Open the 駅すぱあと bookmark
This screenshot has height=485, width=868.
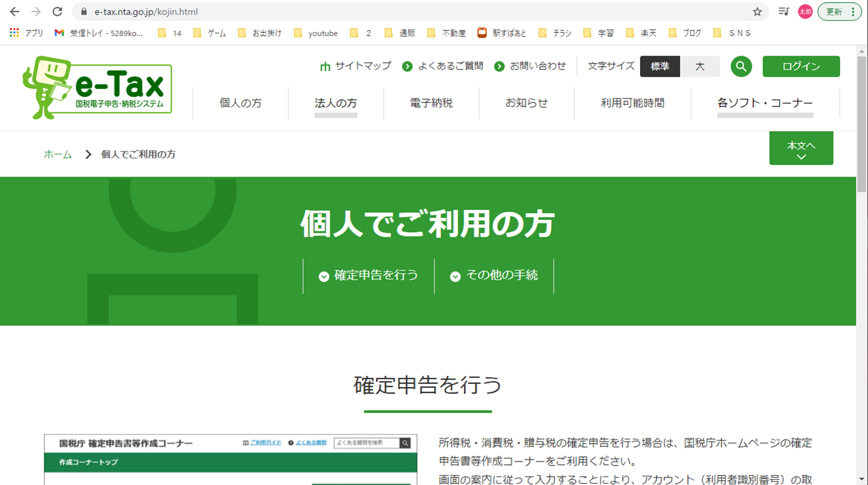502,33
